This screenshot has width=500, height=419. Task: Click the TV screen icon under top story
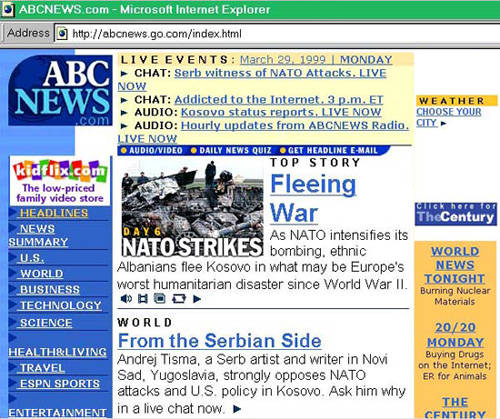tap(160, 298)
